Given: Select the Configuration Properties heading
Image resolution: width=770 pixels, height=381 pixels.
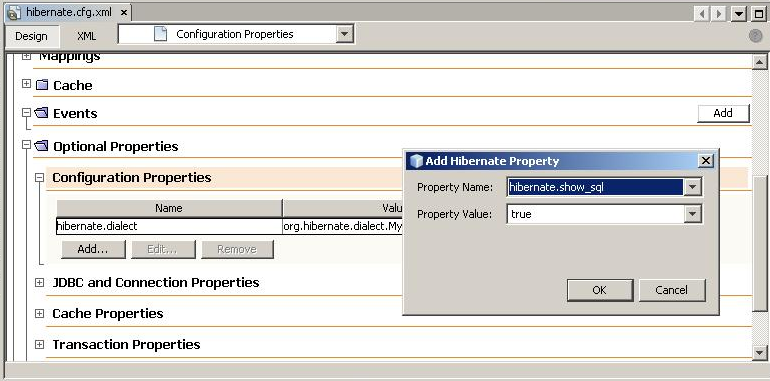Looking at the screenshot, I should tap(132, 177).
